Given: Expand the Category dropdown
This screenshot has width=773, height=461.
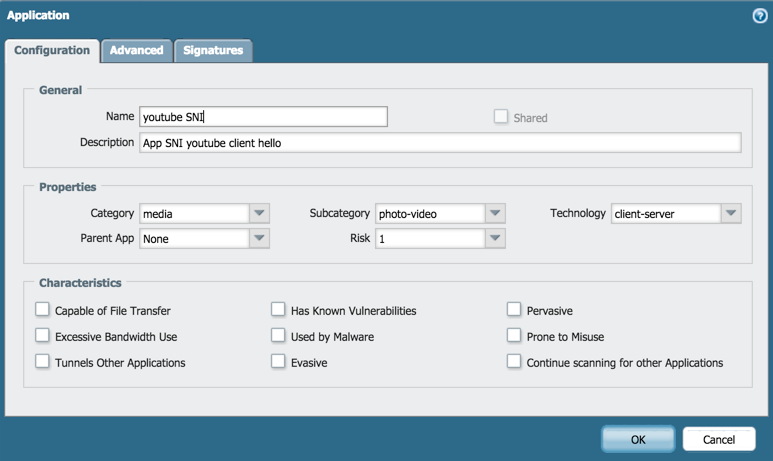Looking at the screenshot, I should [x=259, y=213].
